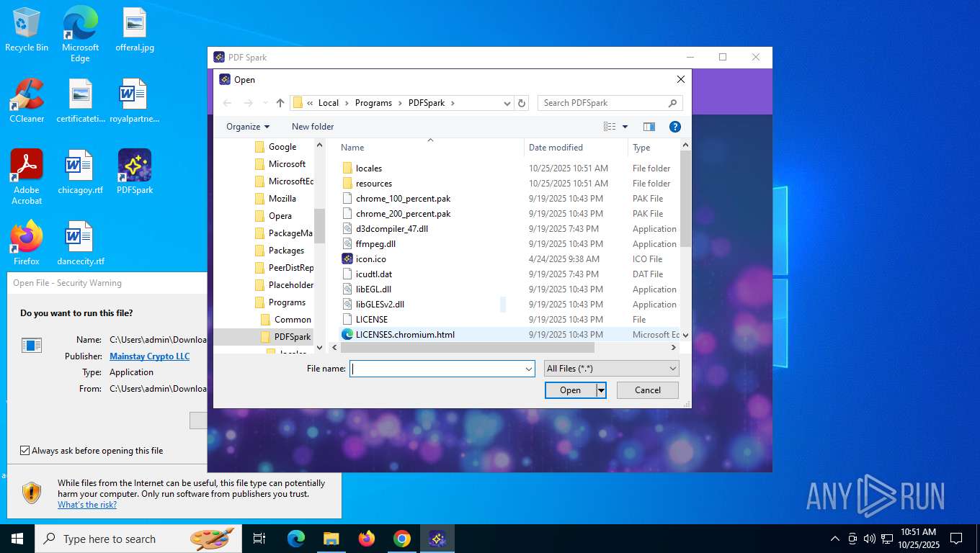Screen dimensions: 980x553
Task: Select the certificateti... desktop image file
Action: [x=81, y=101]
